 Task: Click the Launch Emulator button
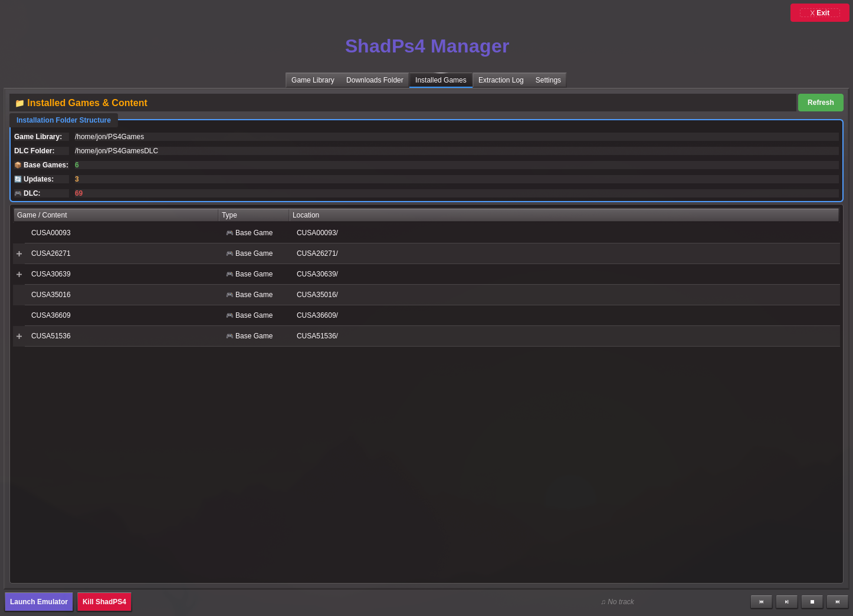[x=39, y=602]
